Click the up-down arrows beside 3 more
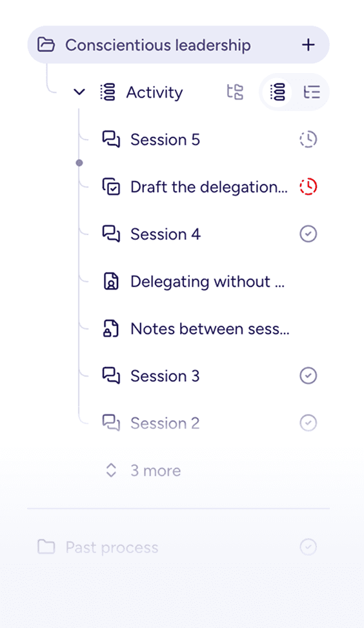This screenshot has width=364, height=628. pyautogui.click(x=111, y=470)
